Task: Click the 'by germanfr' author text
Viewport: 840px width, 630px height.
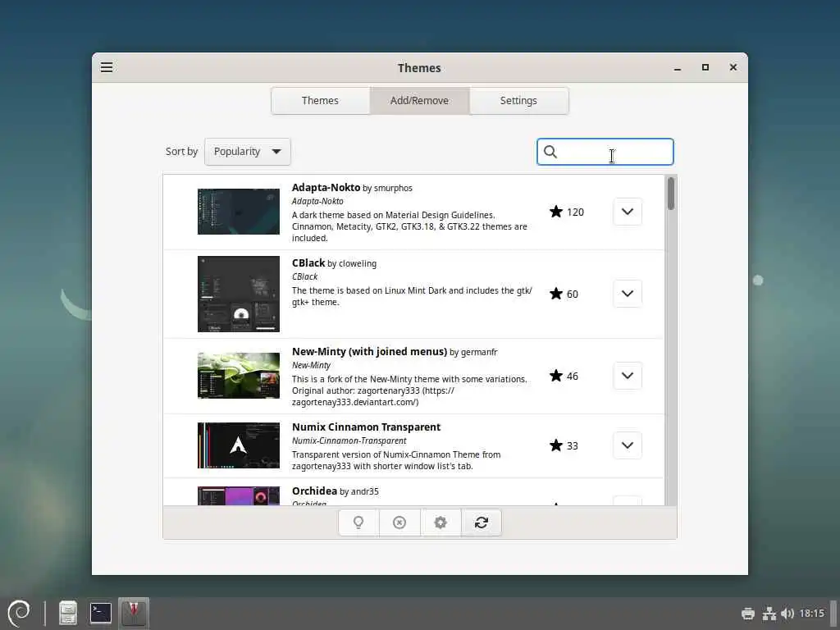Action: coord(473,352)
